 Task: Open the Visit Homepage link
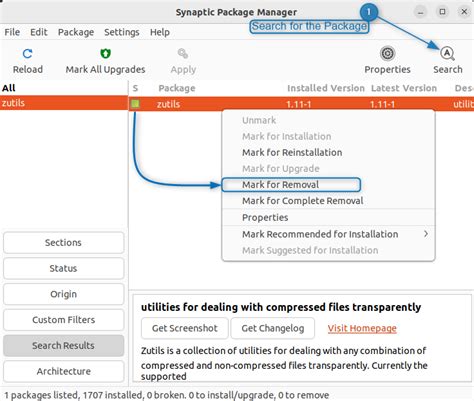pyautogui.click(x=362, y=328)
